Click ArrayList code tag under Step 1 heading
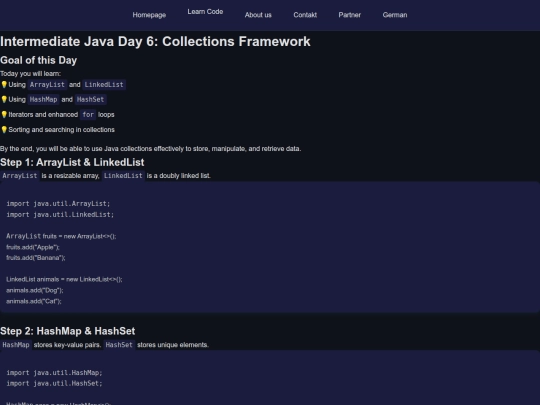 tap(20, 176)
